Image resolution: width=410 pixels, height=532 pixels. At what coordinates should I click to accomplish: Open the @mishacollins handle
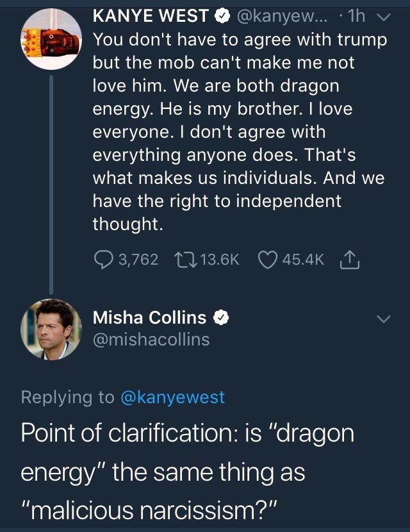151,340
